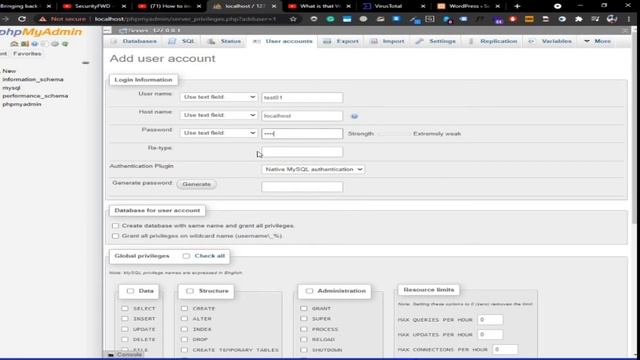Expand the More tab dropdown
The width and height of the screenshot is (640, 360).
tap(598, 41)
